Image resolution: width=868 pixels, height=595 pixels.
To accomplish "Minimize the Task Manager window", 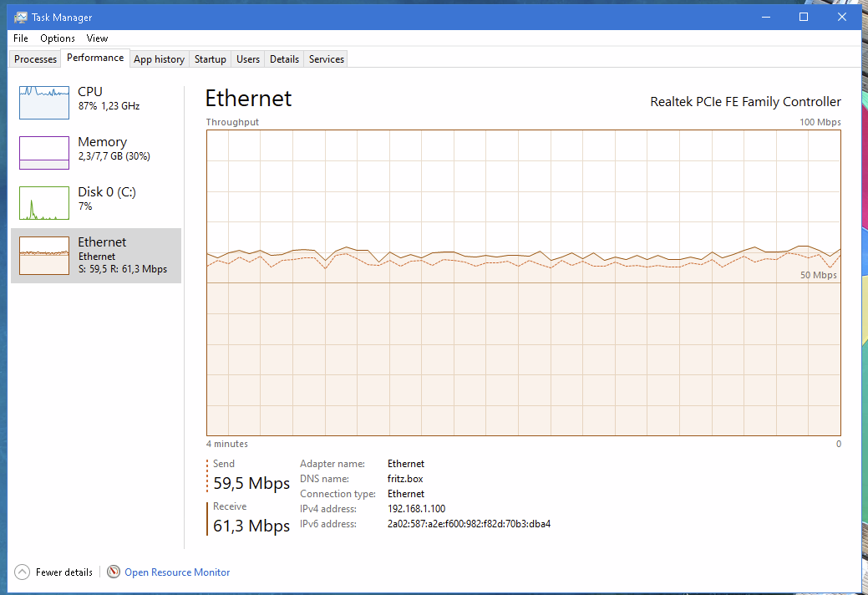I will 765,17.
